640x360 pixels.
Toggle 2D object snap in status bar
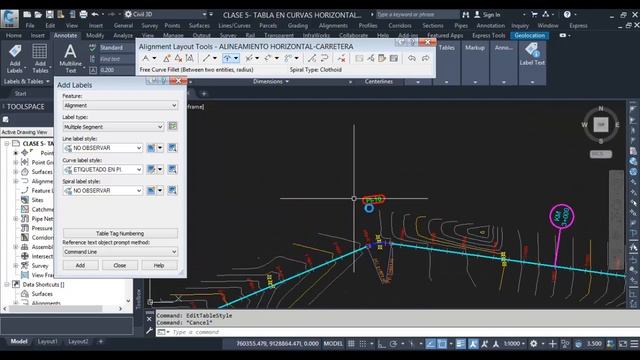coord(442,344)
